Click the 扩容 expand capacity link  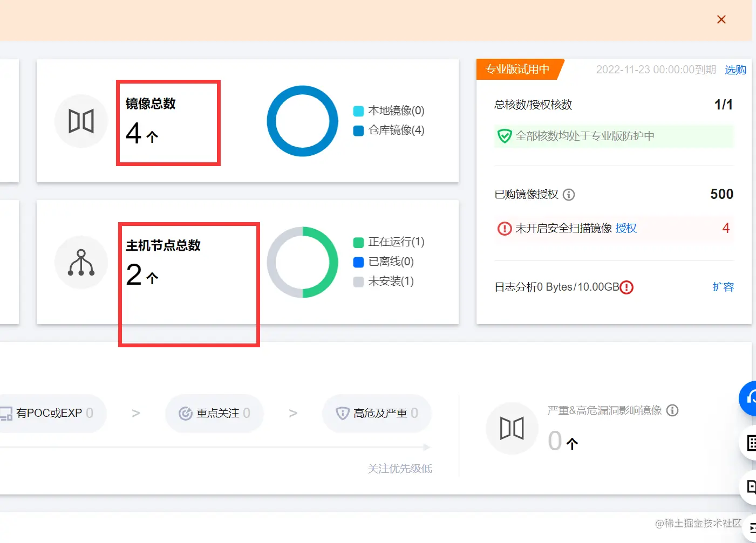(723, 287)
